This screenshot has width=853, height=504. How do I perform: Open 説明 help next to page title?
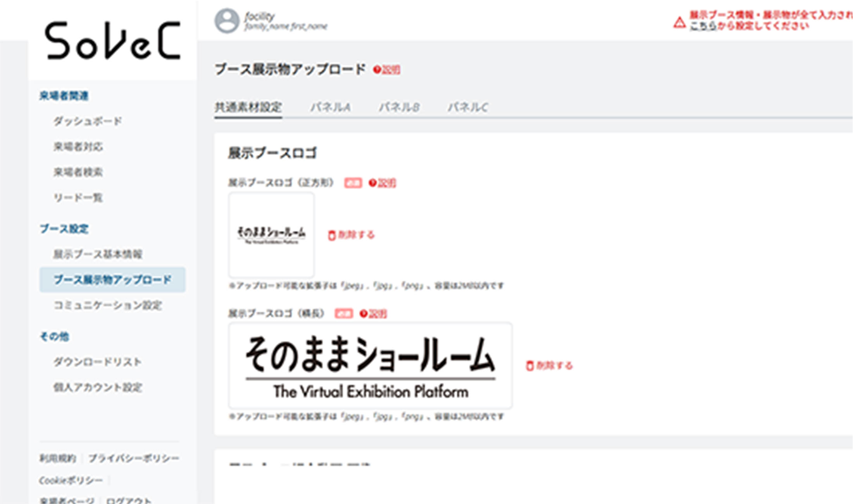coord(386,70)
